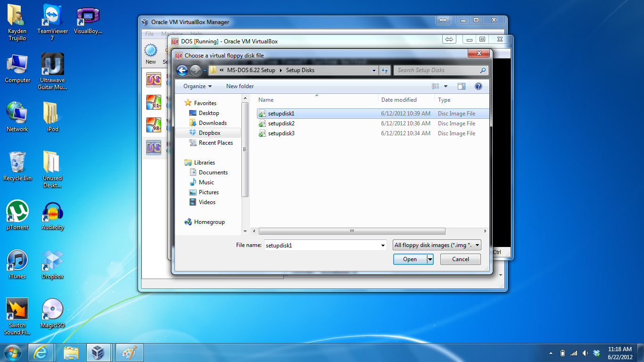Launch TeamViewer 7 from desktop

52,22
